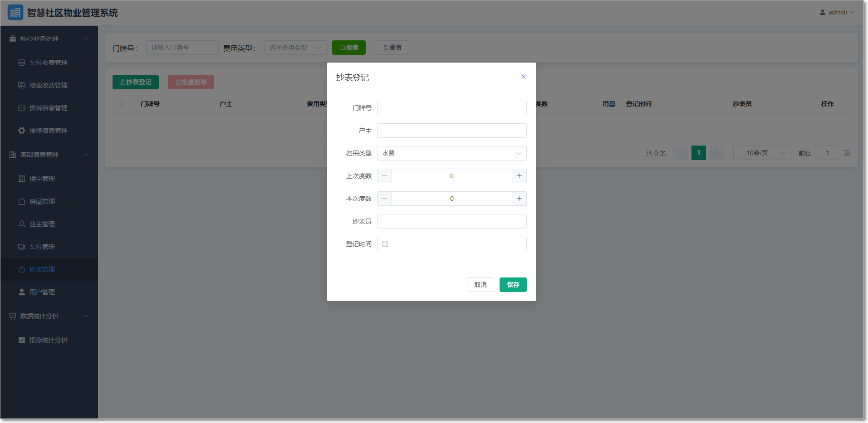The width and height of the screenshot is (868, 423).
Task: Click the calendar icon in 登记时间 field
Action: click(x=385, y=244)
